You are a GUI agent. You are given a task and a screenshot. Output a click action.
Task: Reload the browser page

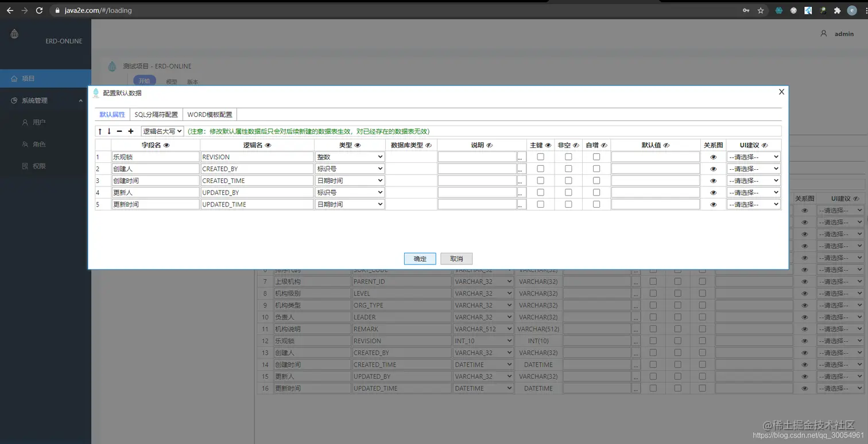(39, 10)
